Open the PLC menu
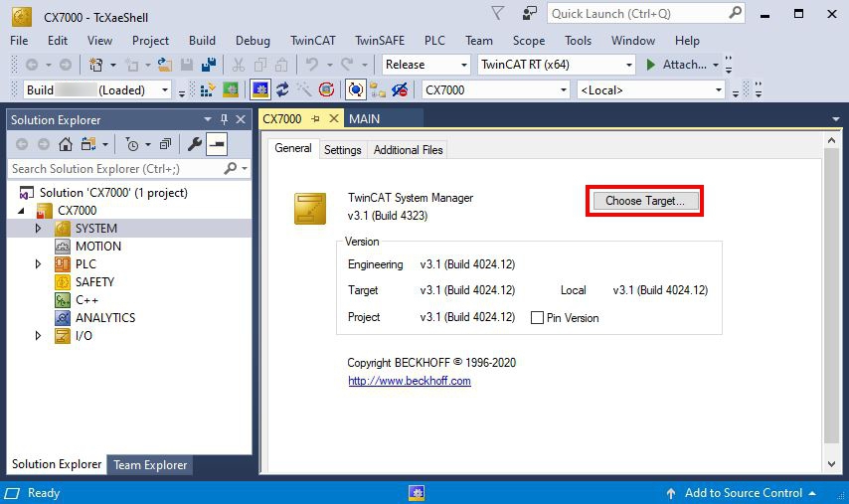The height and width of the screenshot is (504, 849). pyautogui.click(x=434, y=41)
